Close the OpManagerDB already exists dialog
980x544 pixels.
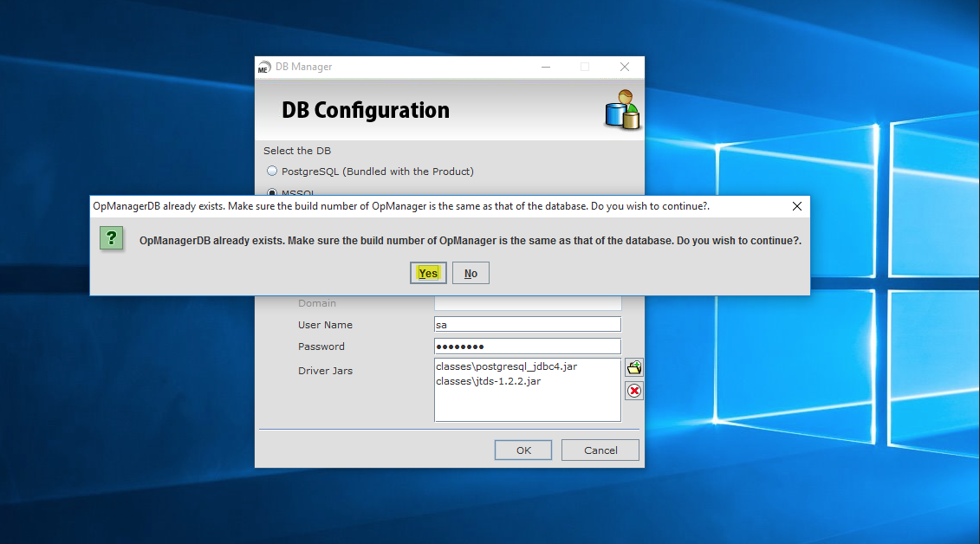pyautogui.click(x=797, y=206)
